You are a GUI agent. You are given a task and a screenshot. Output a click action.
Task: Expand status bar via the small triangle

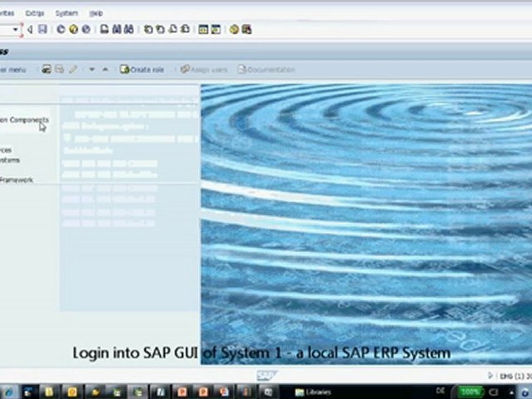pos(490,375)
